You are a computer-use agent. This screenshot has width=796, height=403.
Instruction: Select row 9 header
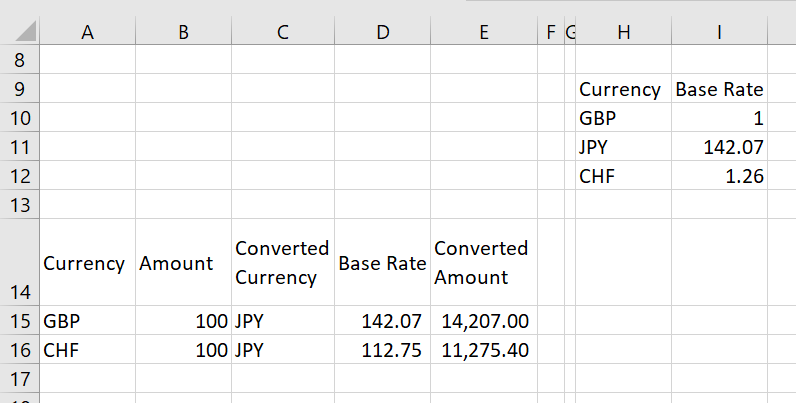(19, 89)
